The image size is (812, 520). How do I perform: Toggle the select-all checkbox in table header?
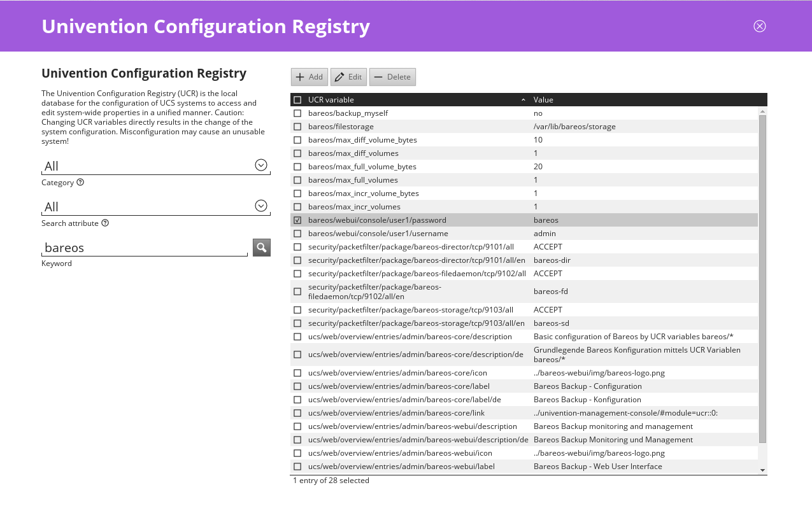coord(297,100)
